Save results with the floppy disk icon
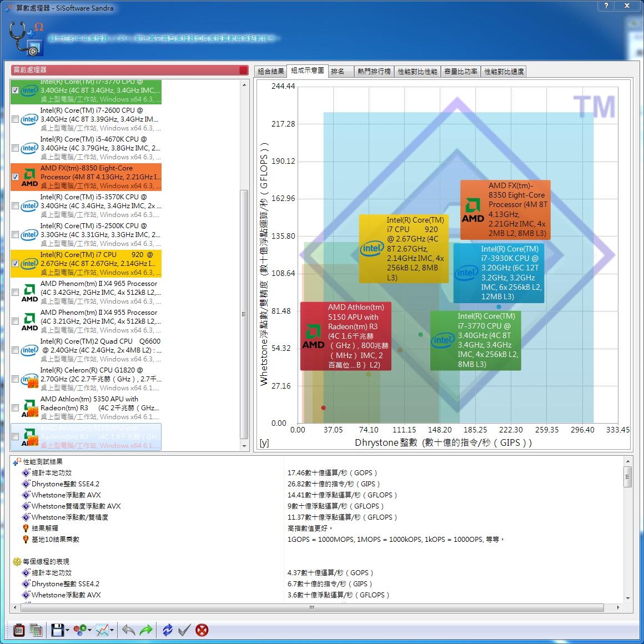 pyautogui.click(x=57, y=630)
